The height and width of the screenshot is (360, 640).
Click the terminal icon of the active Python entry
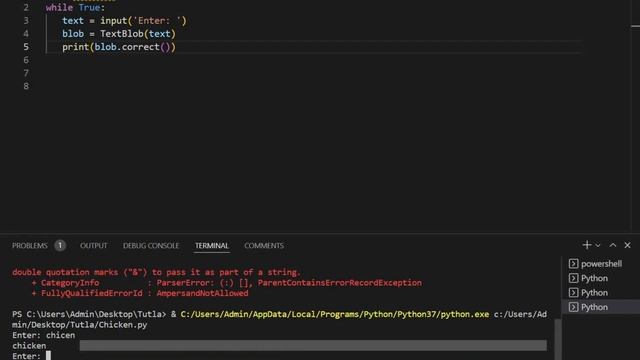[x=573, y=307]
